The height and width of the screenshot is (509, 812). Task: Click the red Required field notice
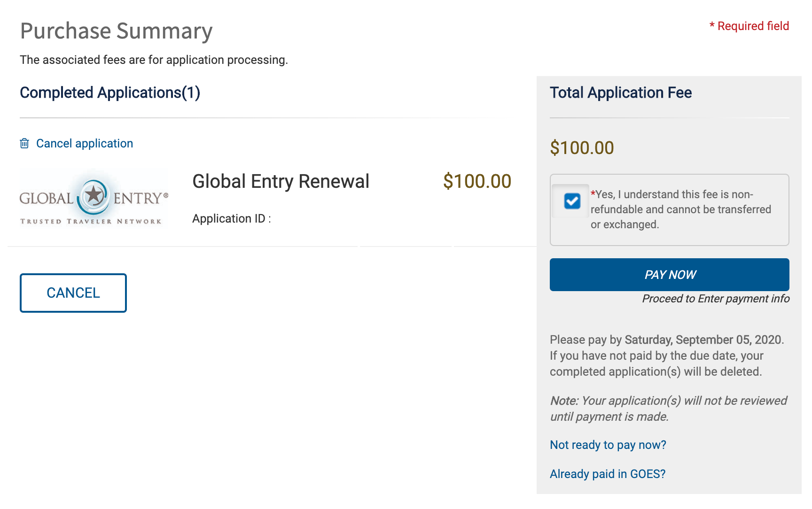tap(749, 26)
